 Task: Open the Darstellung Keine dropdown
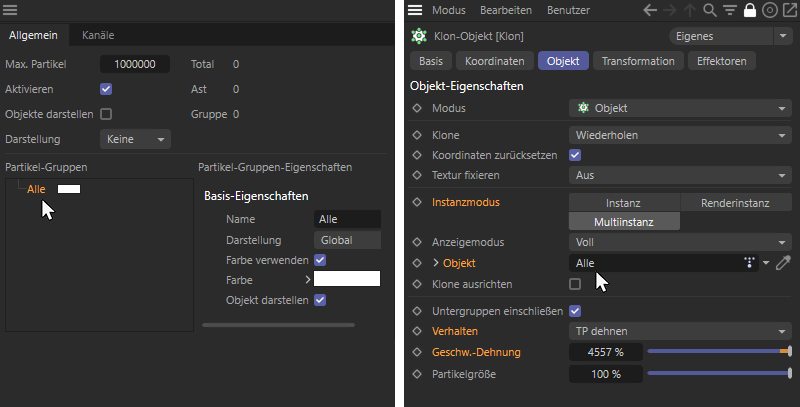pyautogui.click(x=135, y=139)
